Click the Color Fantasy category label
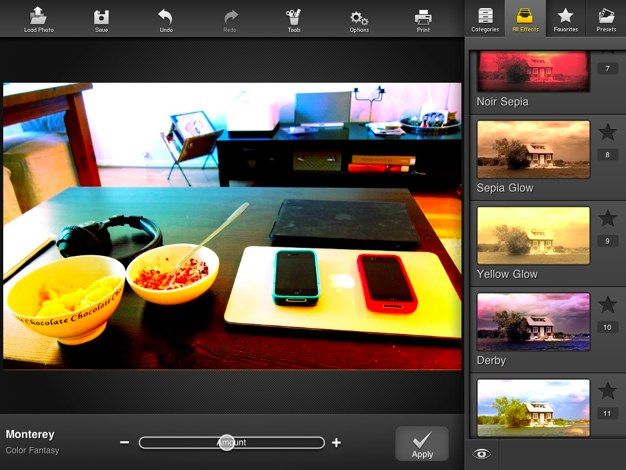Image resolution: width=626 pixels, height=470 pixels. (32, 450)
